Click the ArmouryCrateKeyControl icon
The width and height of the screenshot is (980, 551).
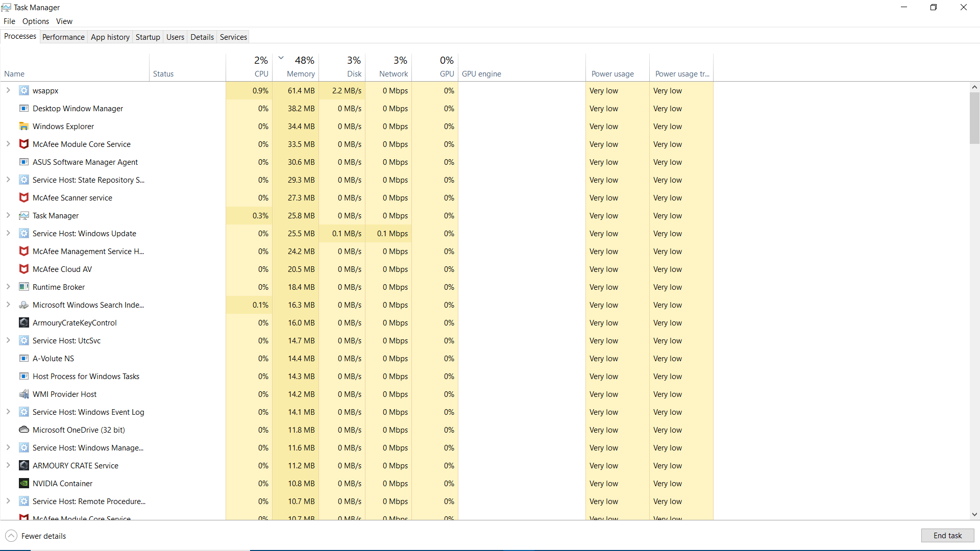[24, 322]
